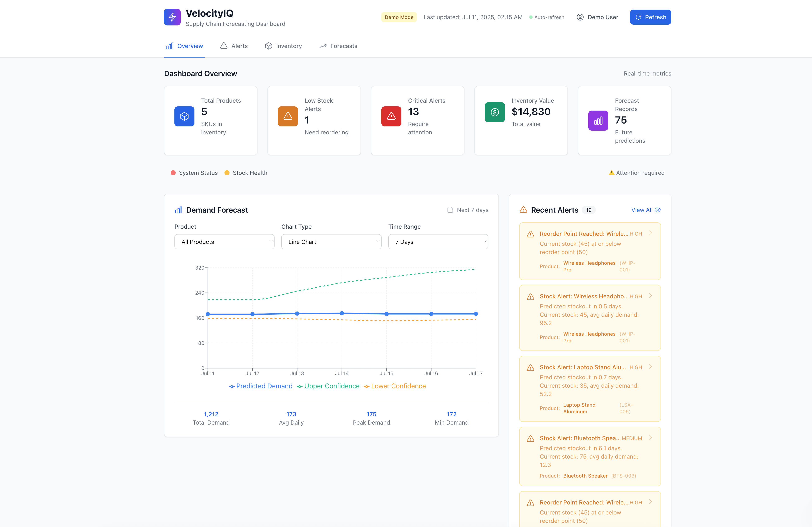Click the Demo User profile icon
This screenshot has width=812, height=527.
click(580, 17)
